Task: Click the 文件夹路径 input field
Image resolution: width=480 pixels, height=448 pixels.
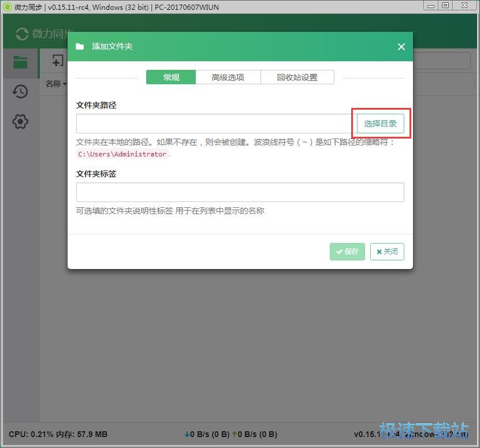Action: (214, 123)
